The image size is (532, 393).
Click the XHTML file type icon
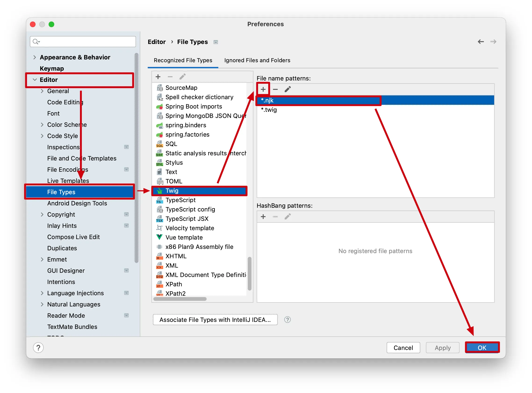(159, 256)
